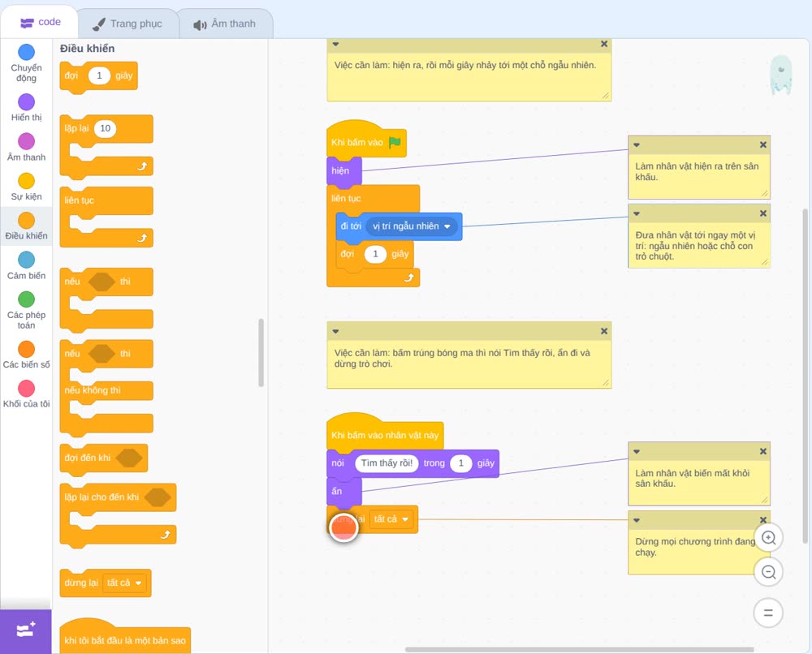Reset workspace zoom to default
Screen dimensions: 812x654
coord(768,613)
